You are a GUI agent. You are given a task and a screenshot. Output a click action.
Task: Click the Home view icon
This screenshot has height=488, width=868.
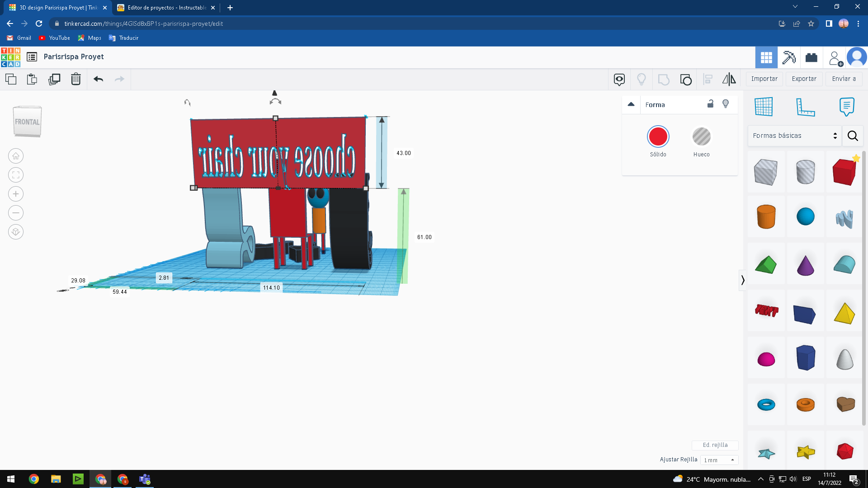click(16, 156)
